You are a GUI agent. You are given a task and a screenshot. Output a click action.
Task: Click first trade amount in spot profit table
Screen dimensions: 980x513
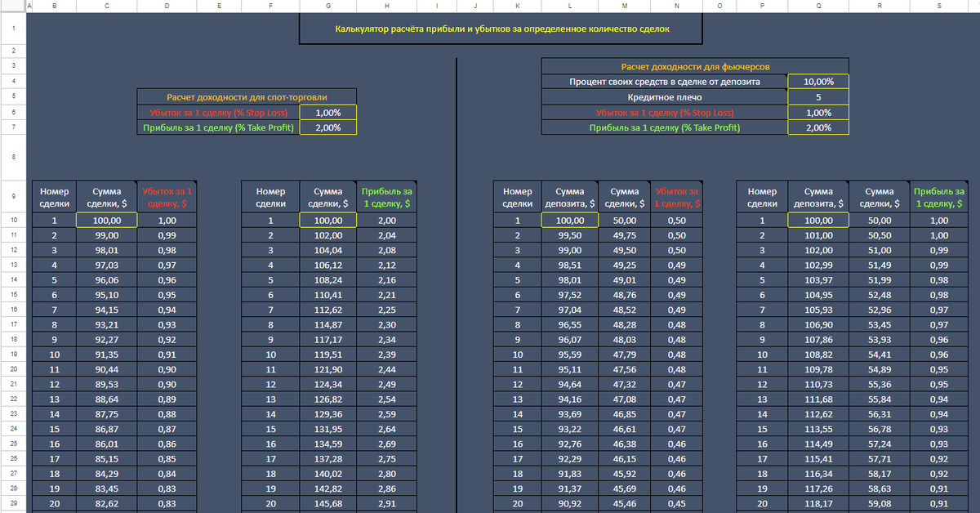point(327,221)
